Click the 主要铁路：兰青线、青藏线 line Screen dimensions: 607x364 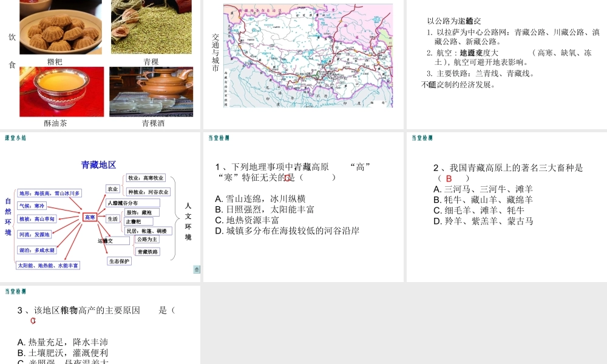[480, 73]
